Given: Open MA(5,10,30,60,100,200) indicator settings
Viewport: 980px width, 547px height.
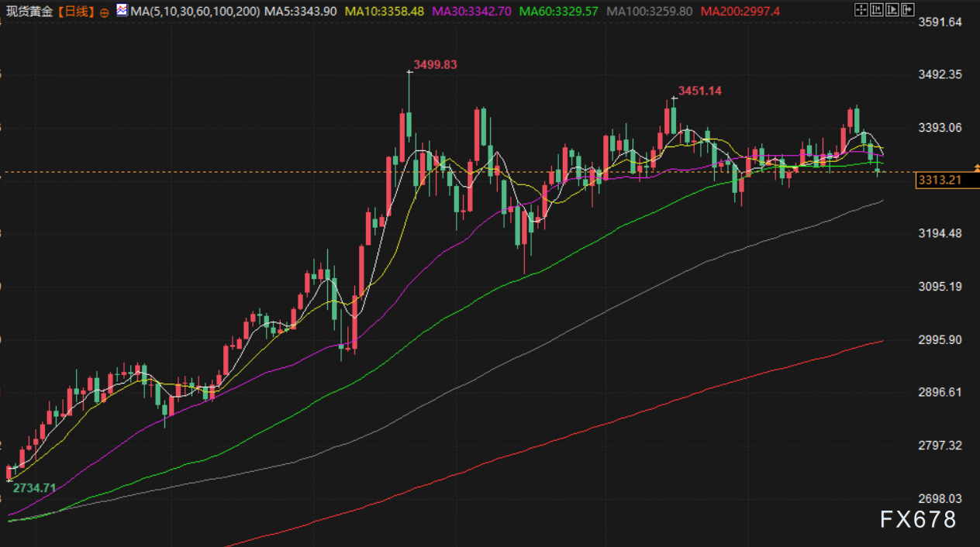Looking at the screenshot, I should click(195, 12).
